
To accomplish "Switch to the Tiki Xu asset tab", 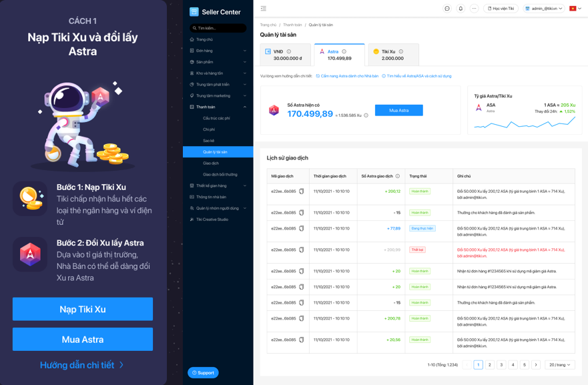I will pos(393,55).
